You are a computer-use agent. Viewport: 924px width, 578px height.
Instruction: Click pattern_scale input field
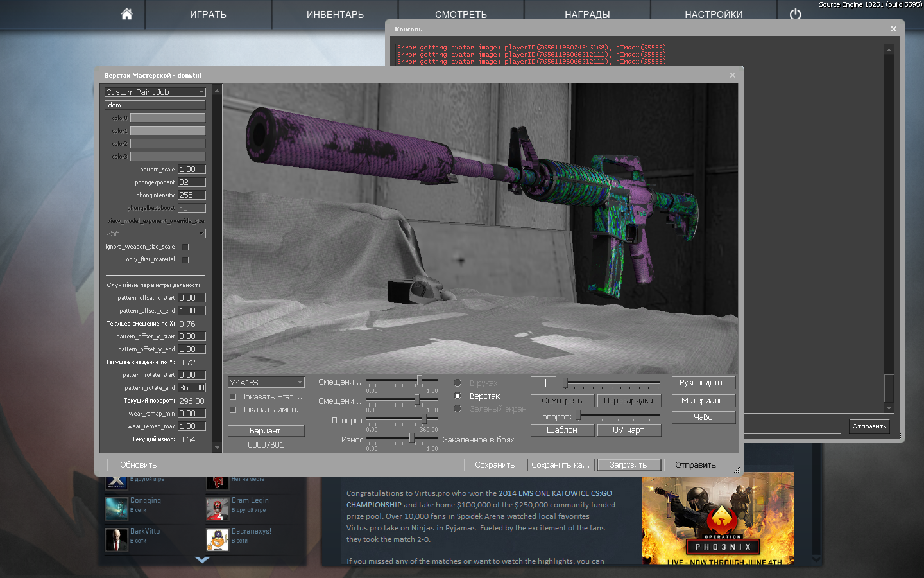[192, 169]
